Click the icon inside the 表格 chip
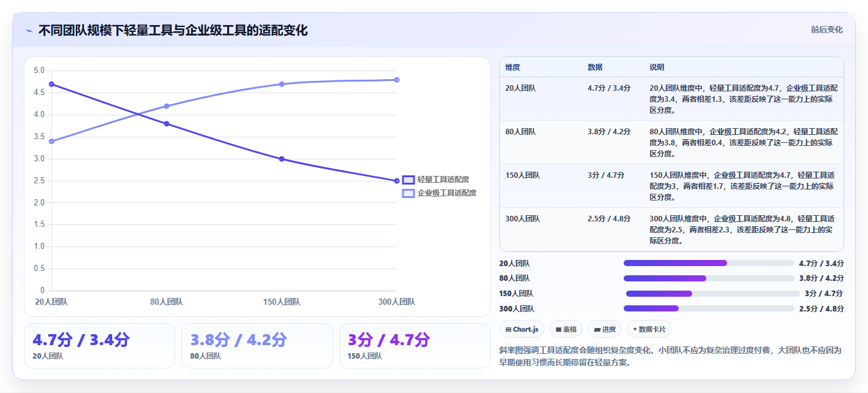This screenshot has width=868, height=393. pos(559,329)
